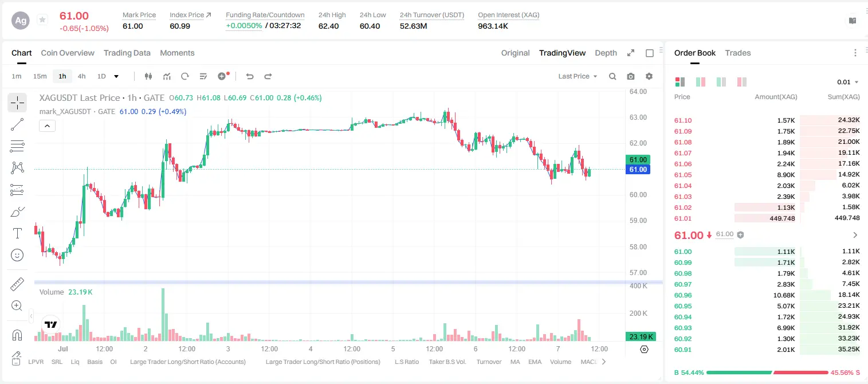Choose the text annotation tool
The image size is (868, 384).
point(17,233)
